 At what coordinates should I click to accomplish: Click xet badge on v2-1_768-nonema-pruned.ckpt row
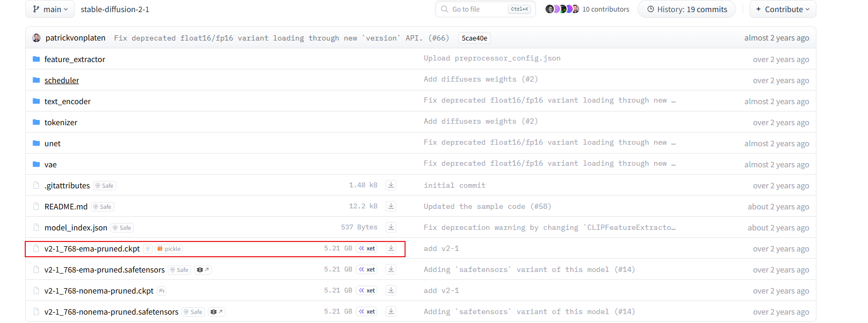[367, 290]
